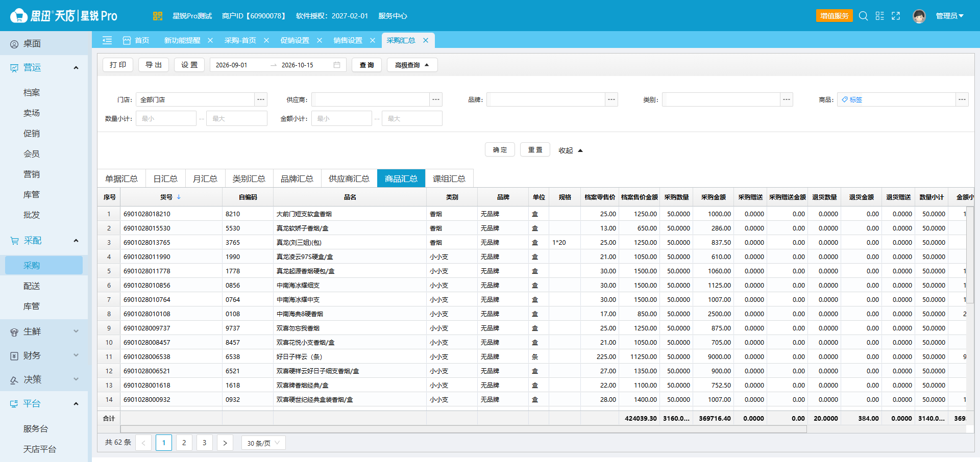This screenshot has height=462, width=980.
Task: Open supplier picker ellipsis button
Action: pyautogui.click(x=436, y=99)
